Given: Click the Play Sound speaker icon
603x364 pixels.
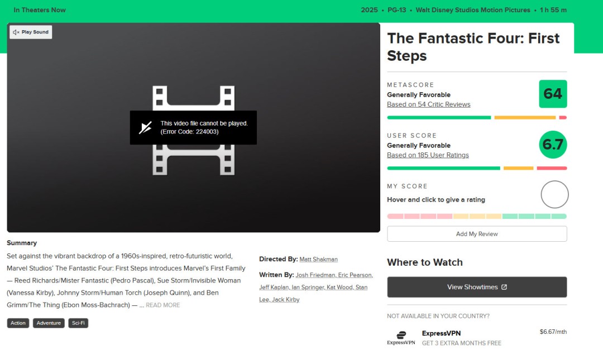Looking at the screenshot, I should 16,32.
